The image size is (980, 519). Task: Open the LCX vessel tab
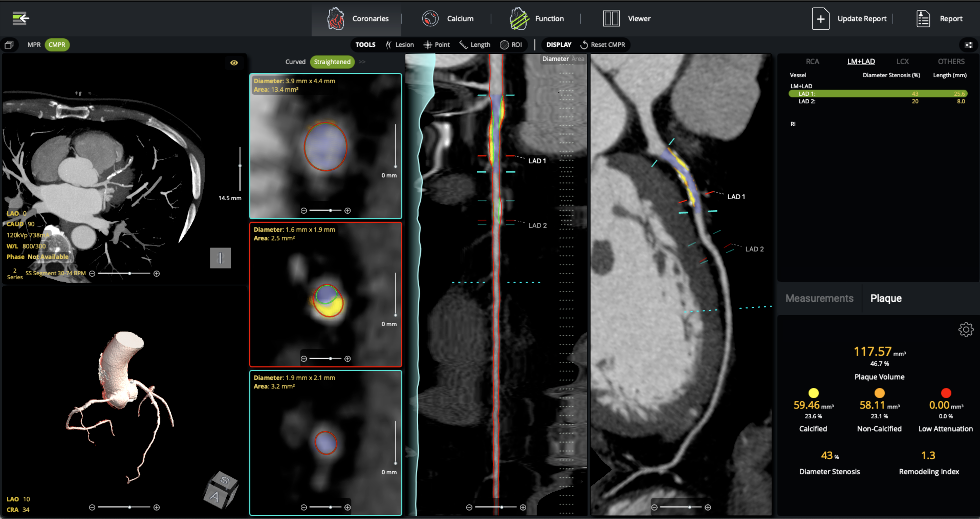(x=902, y=61)
